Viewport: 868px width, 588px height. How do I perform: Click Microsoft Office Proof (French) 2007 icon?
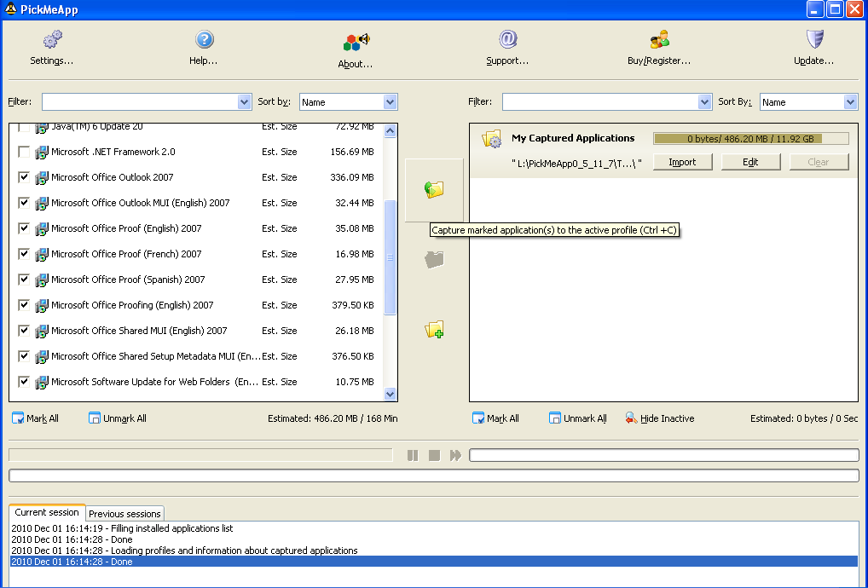(41, 255)
